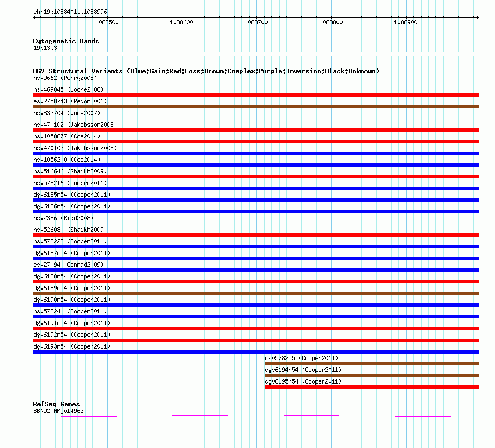Click dgv6192n54 (Cooper2011) label

72,335
